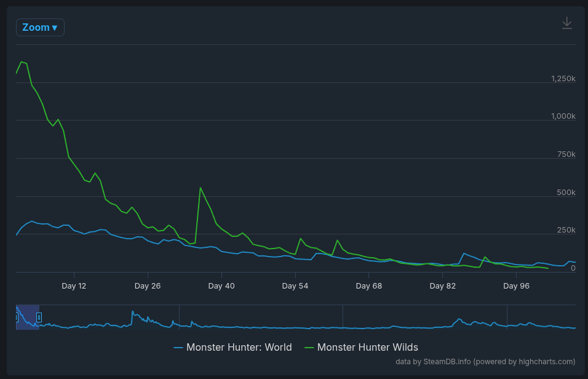
Task: Click the tallest spike in navigator overview
Action: (133, 311)
